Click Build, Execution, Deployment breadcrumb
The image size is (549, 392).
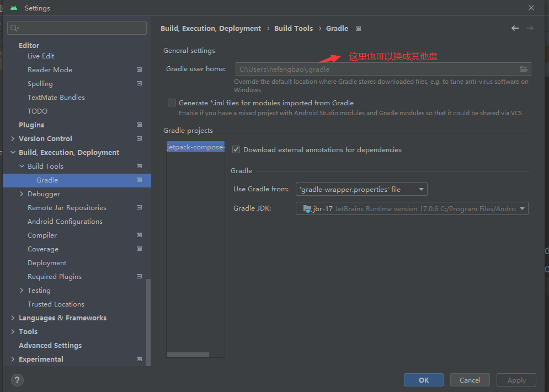click(x=211, y=28)
